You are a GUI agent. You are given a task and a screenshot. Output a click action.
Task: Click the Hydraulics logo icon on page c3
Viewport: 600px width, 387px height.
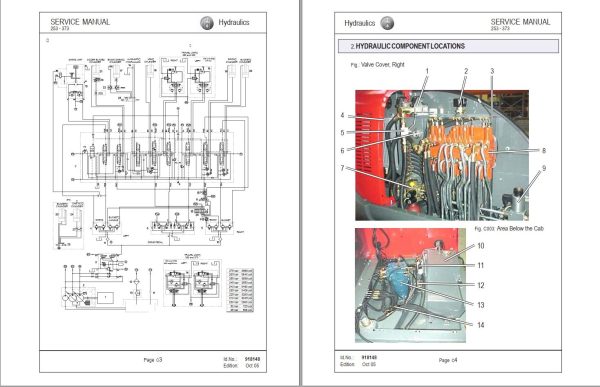click(x=207, y=23)
